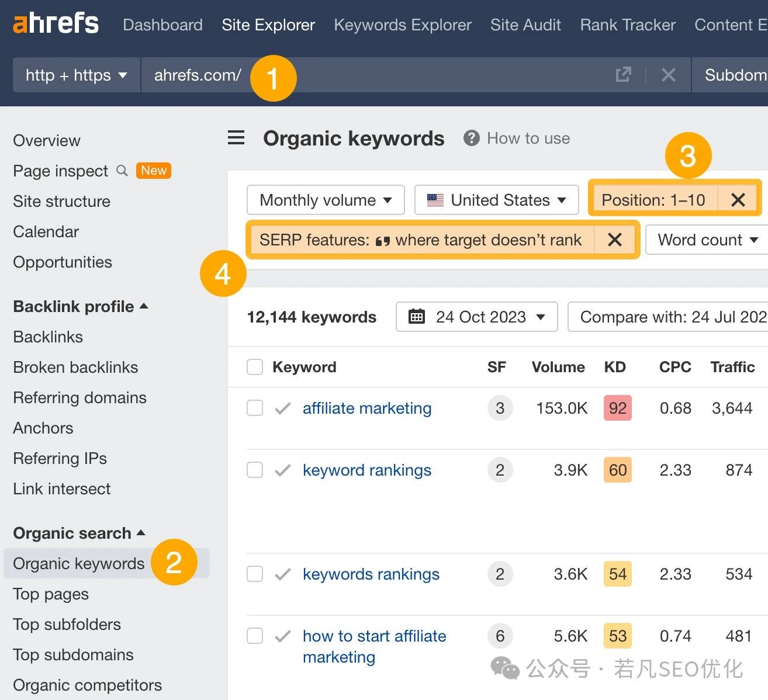Click the How to use help icon
This screenshot has width=768, height=700.
pos(471,138)
